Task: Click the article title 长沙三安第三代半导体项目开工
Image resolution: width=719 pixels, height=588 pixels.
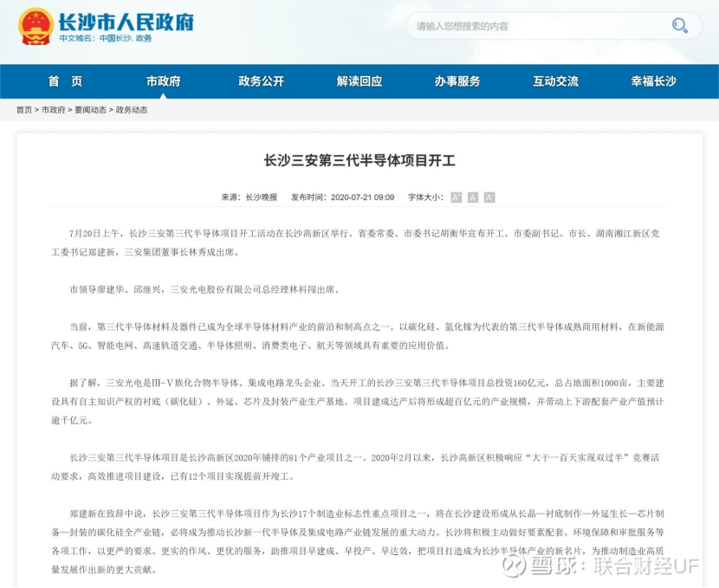Action: click(359, 160)
